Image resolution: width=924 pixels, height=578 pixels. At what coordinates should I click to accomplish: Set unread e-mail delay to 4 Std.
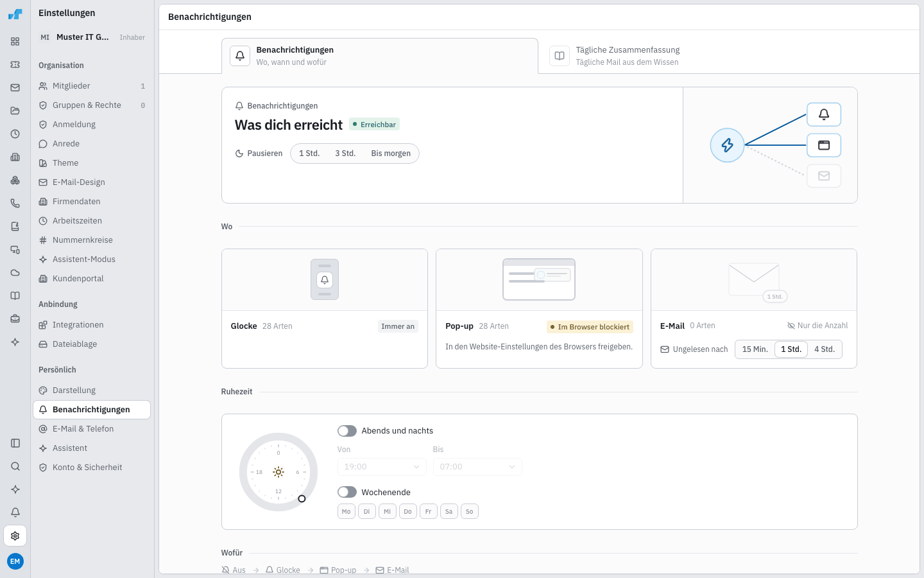[x=825, y=349]
